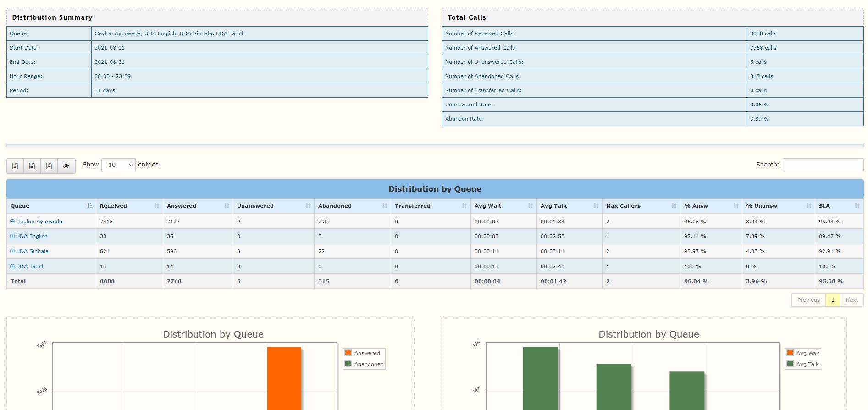Select page 1 in pagination

click(833, 300)
